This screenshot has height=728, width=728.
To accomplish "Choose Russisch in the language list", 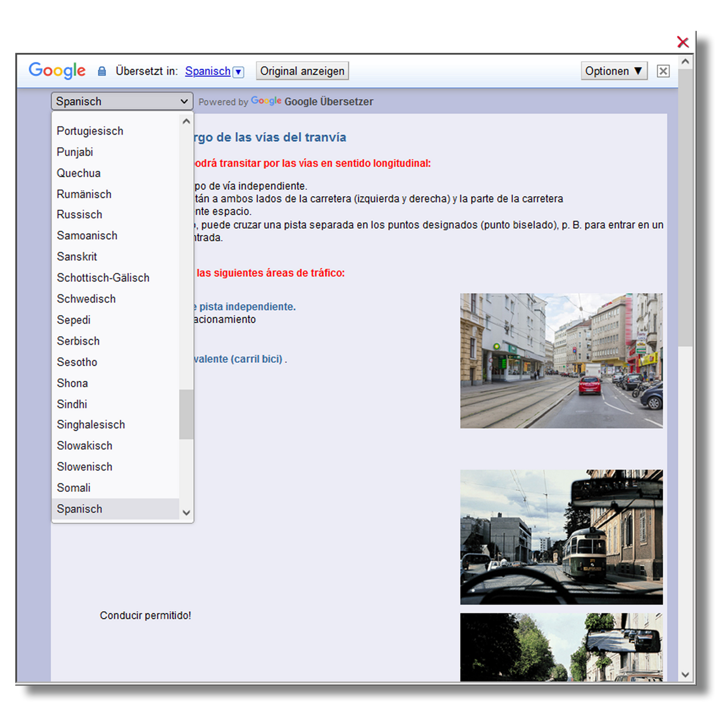I will pos(79,214).
